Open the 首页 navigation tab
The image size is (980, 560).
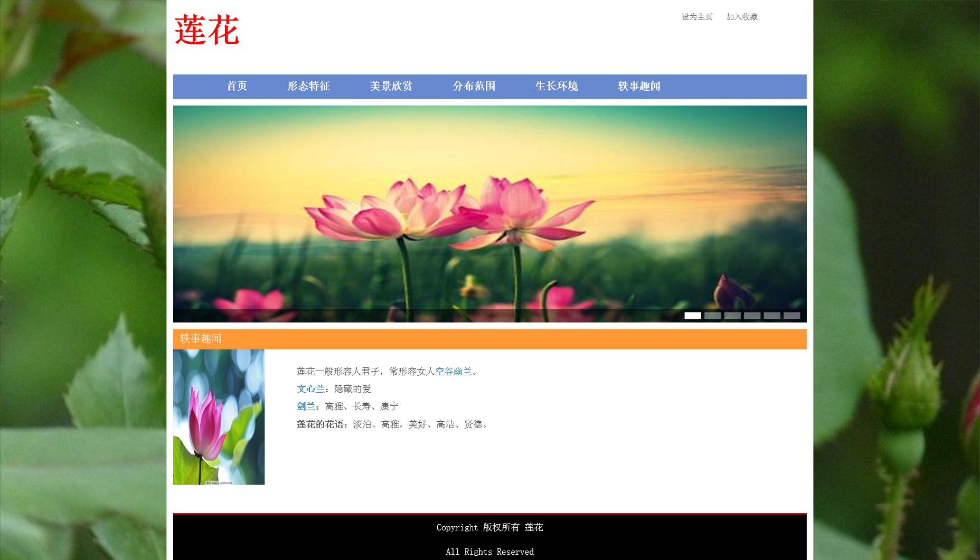[237, 86]
